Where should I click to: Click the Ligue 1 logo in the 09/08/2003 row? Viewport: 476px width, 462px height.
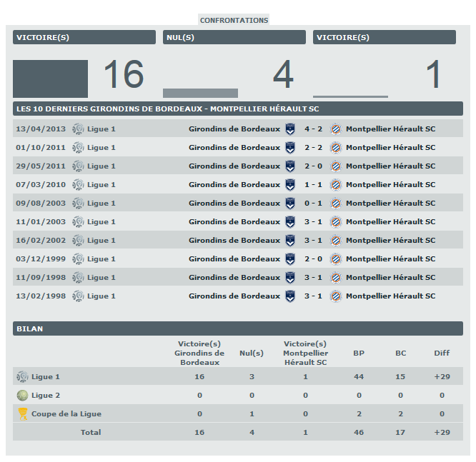pos(78,204)
